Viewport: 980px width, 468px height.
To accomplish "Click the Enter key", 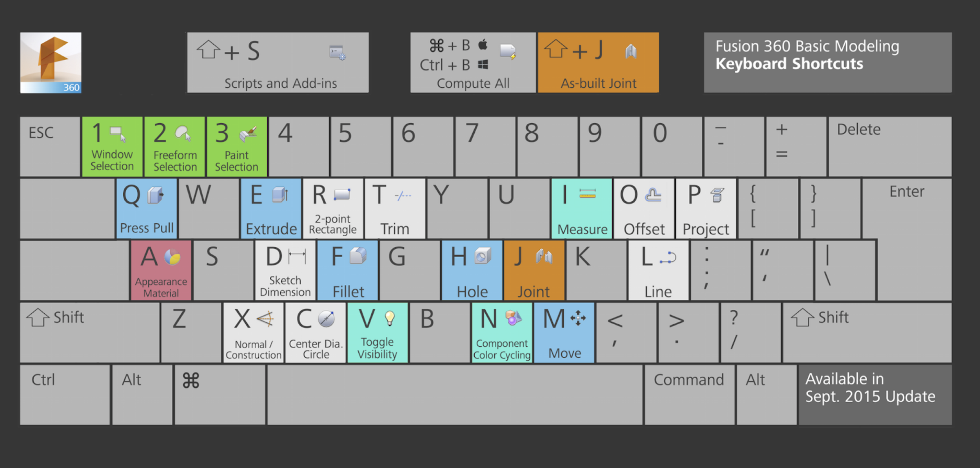I will [x=906, y=208].
